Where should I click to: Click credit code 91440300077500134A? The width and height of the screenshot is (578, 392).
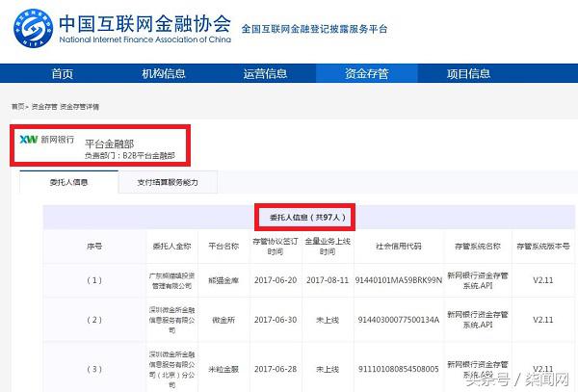399,320
